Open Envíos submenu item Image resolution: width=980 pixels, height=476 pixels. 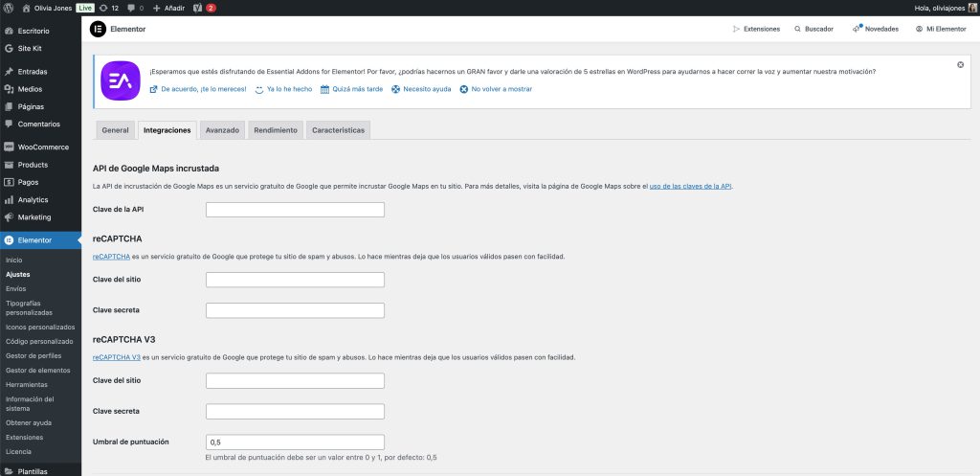(15, 289)
